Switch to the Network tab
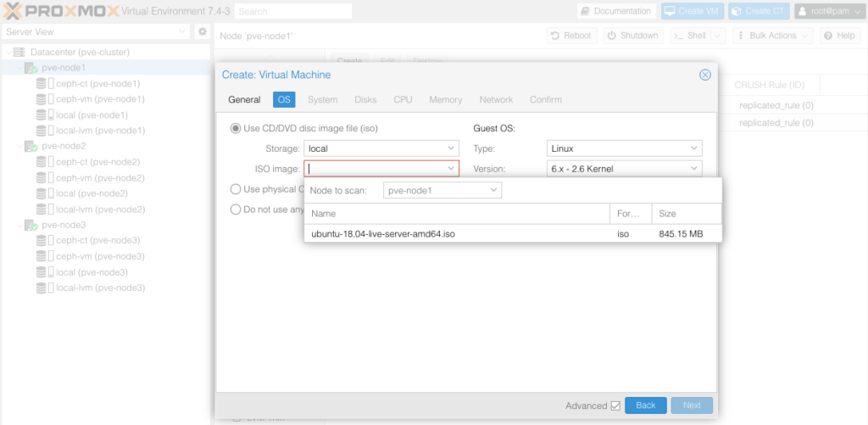 pyautogui.click(x=496, y=100)
